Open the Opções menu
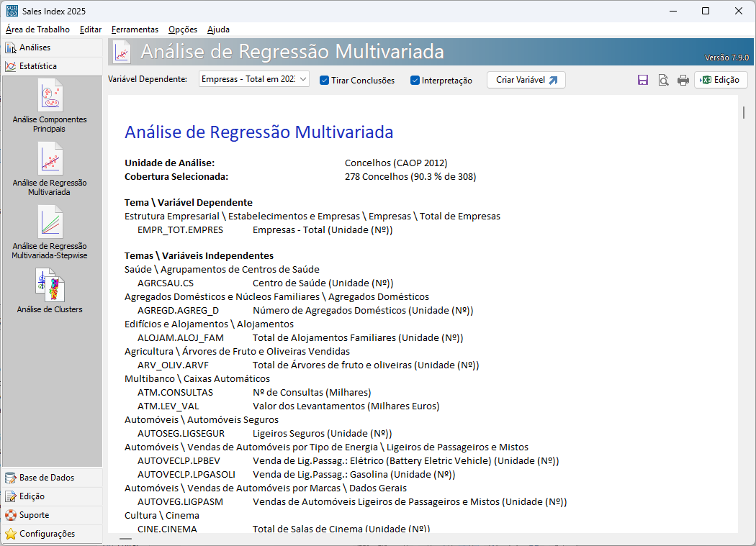Image resolution: width=756 pixels, height=546 pixels. click(183, 29)
